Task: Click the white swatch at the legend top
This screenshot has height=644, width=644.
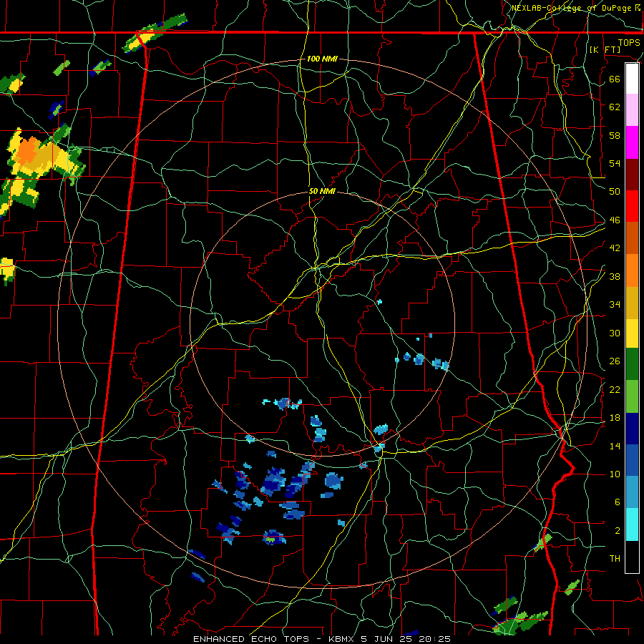Action: (x=632, y=79)
